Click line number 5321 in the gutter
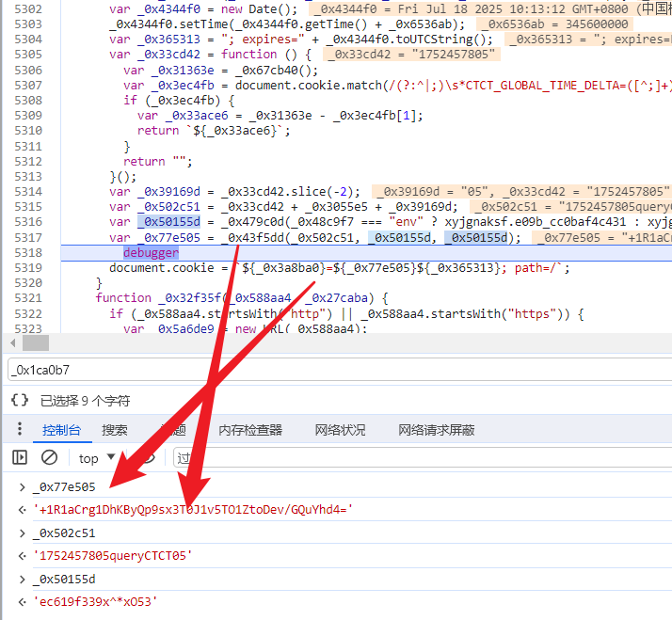Viewport: 672px width, 620px height. click(28, 298)
